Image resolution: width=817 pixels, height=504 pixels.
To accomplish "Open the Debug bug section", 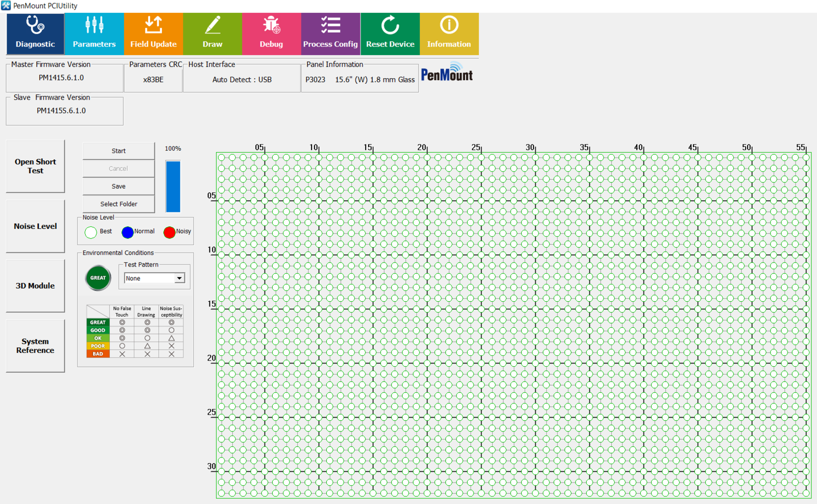I will pos(271,34).
